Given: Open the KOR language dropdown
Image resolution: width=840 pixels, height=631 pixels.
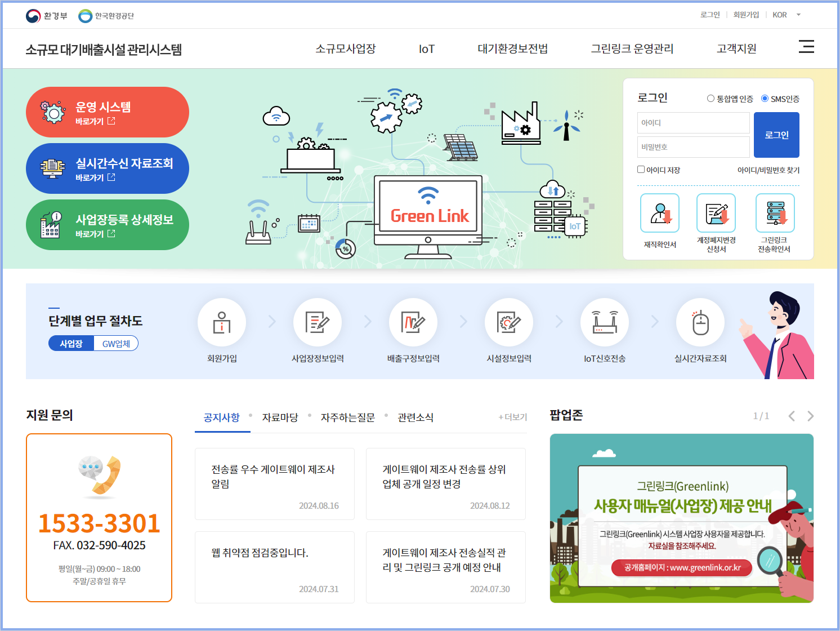Looking at the screenshot, I should point(787,15).
